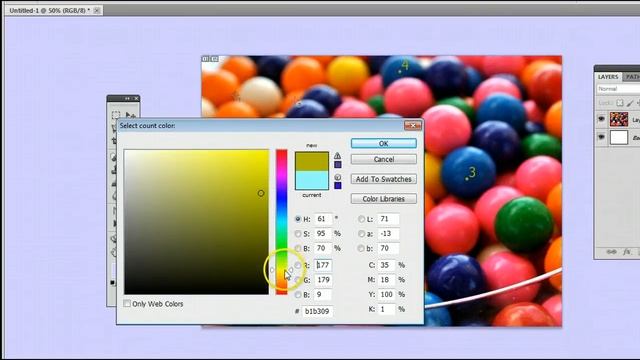Switch to the Paths tab
Image resolution: width=640 pixels, height=360 pixels.
(x=631, y=77)
